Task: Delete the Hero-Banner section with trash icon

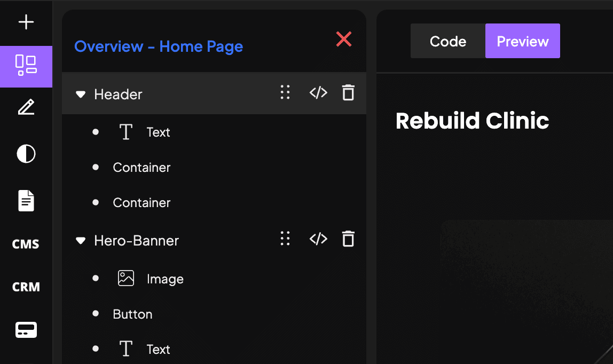Action: pyautogui.click(x=348, y=239)
